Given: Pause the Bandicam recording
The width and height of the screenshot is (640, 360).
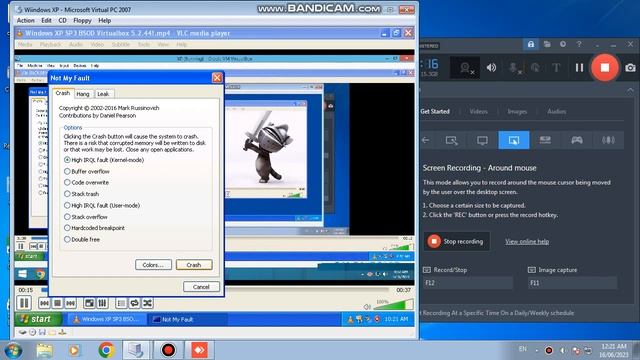Looking at the screenshot, I should [x=579, y=68].
